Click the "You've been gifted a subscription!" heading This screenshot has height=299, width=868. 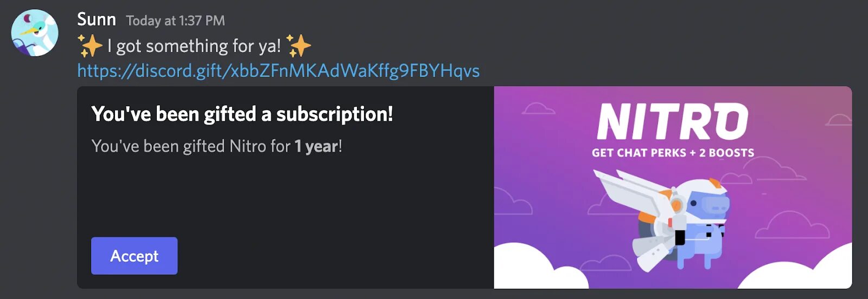[242, 114]
